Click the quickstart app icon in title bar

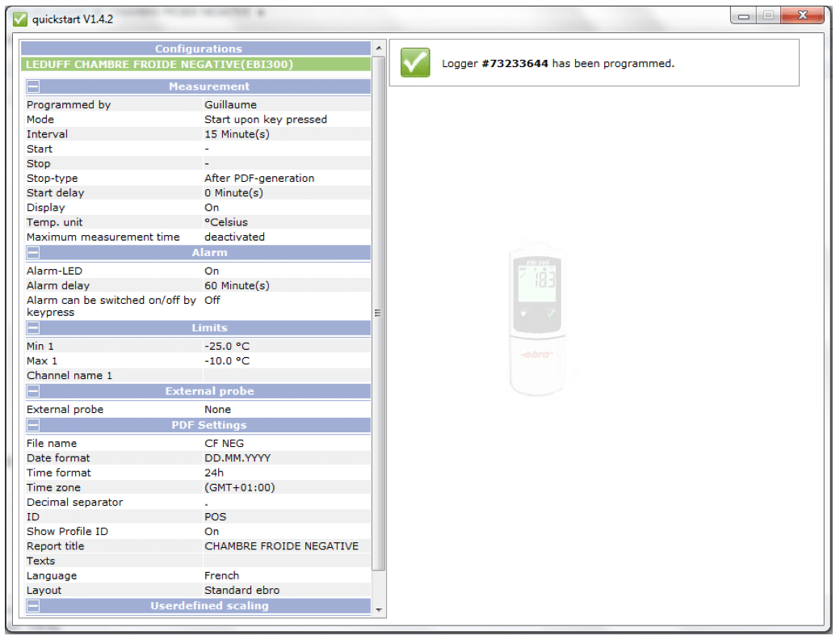20,19
